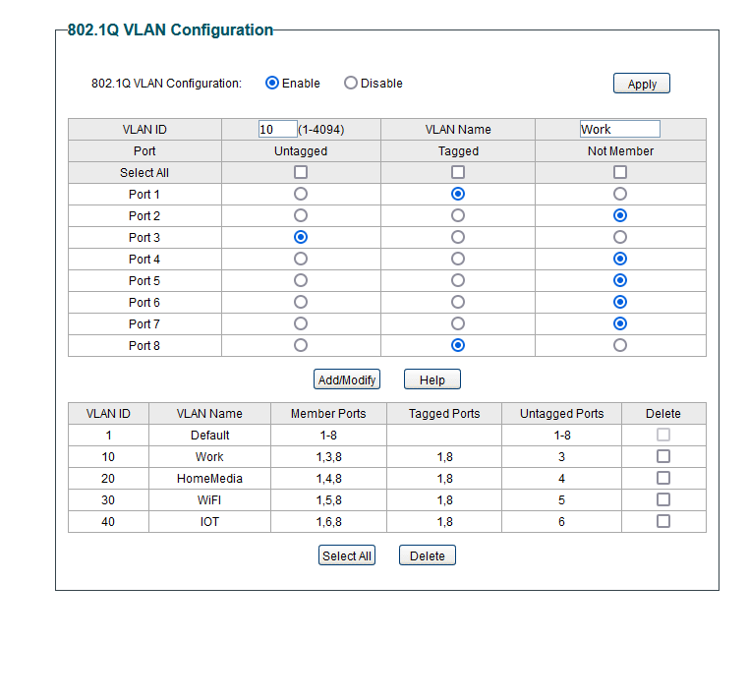This screenshot has width=748, height=700.
Task: Set Port 6 to Not Member
Action: pos(620,302)
